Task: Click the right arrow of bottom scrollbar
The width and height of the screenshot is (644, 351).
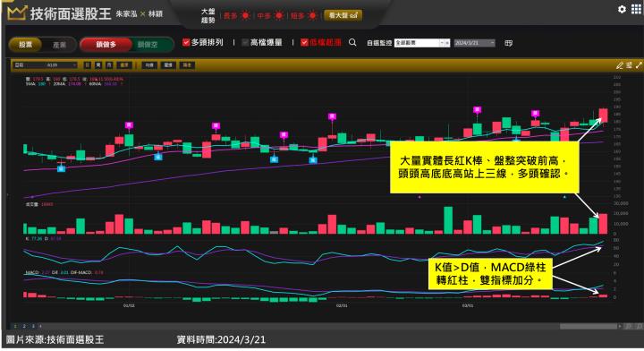Action: (x=620, y=326)
